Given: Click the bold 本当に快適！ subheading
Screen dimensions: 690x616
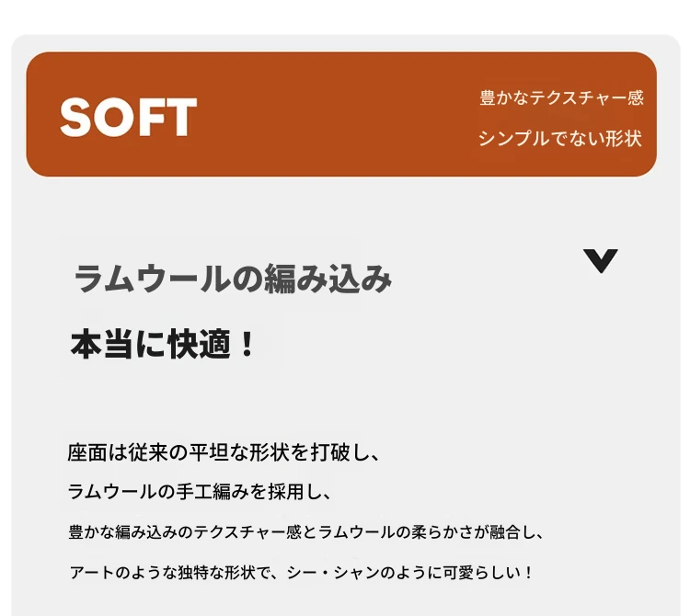Looking at the screenshot, I should pyautogui.click(x=162, y=344).
